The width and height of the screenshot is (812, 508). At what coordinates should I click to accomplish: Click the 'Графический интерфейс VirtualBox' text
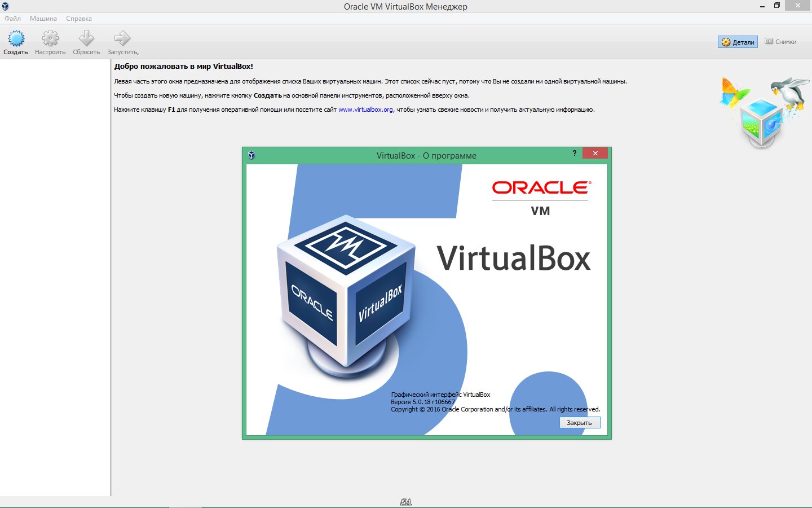(440, 395)
